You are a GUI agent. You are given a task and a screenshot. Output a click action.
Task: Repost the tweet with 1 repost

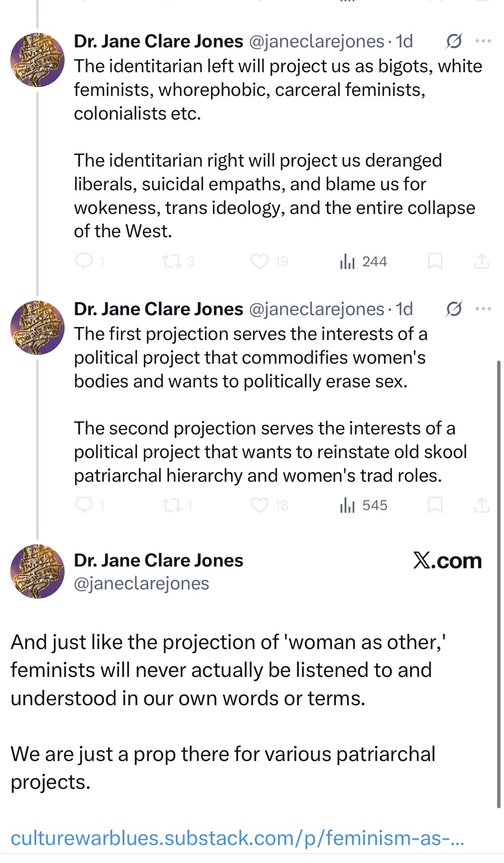coord(172,504)
